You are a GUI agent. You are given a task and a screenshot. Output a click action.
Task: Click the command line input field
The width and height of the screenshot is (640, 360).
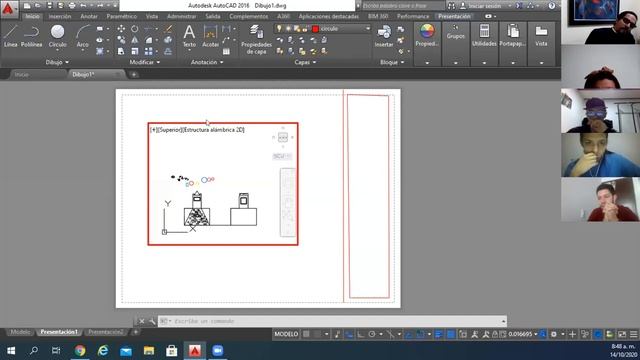pyautogui.click(x=332, y=321)
